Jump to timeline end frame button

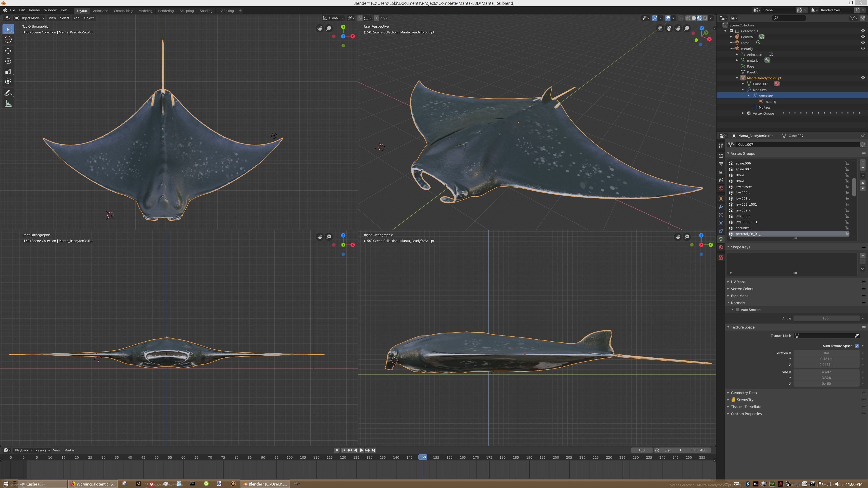tap(373, 451)
